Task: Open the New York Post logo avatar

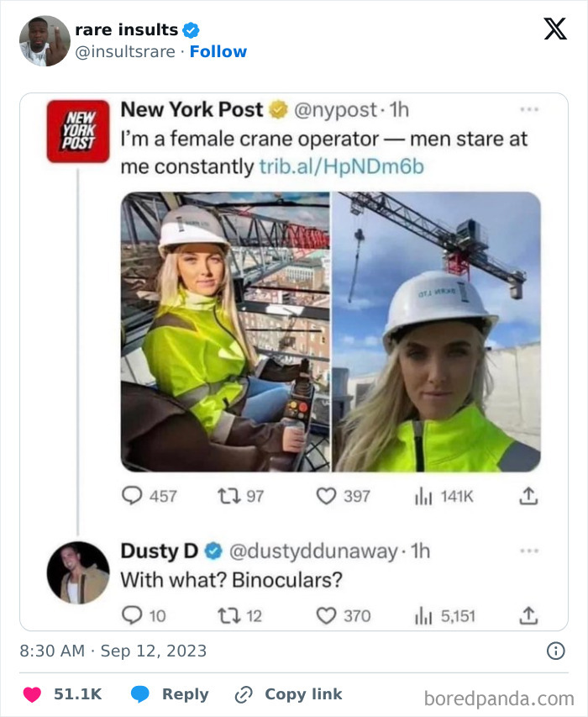Action: 78,131
